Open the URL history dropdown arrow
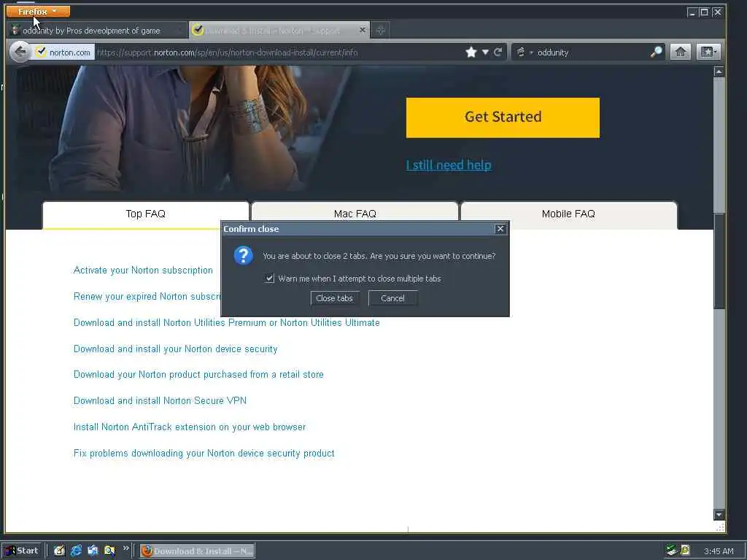Viewport: 747px width, 560px height. point(485,52)
